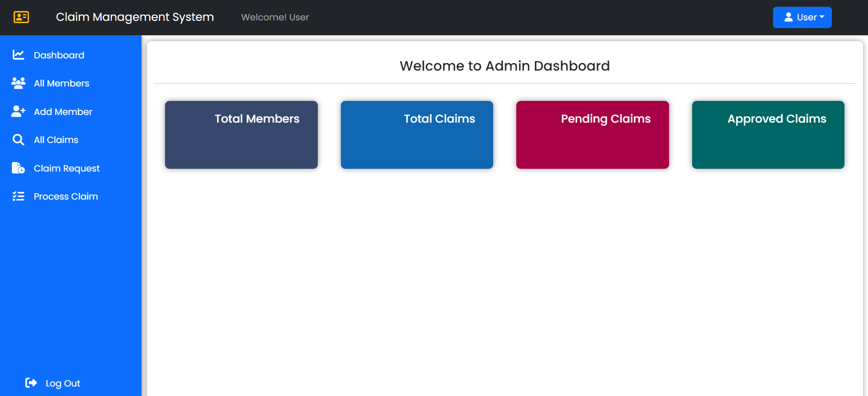The height and width of the screenshot is (396, 868).
Task: Go to All Members page
Action: (61, 83)
